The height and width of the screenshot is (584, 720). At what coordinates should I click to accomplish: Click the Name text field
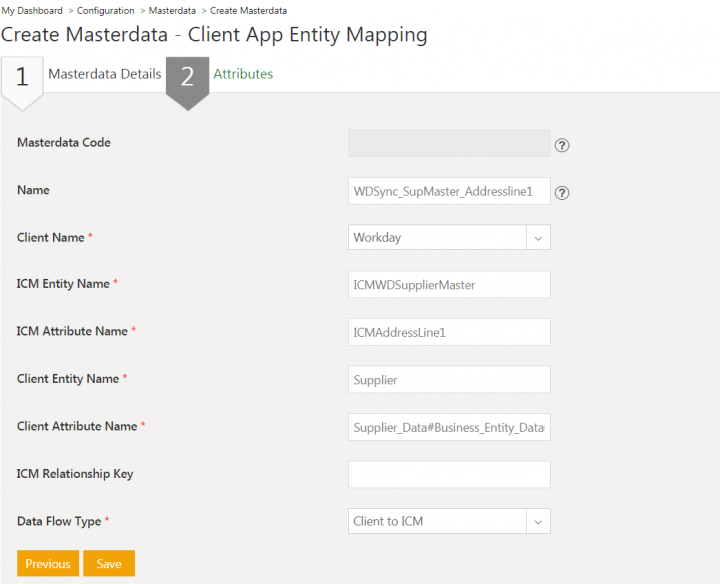point(449,190)
